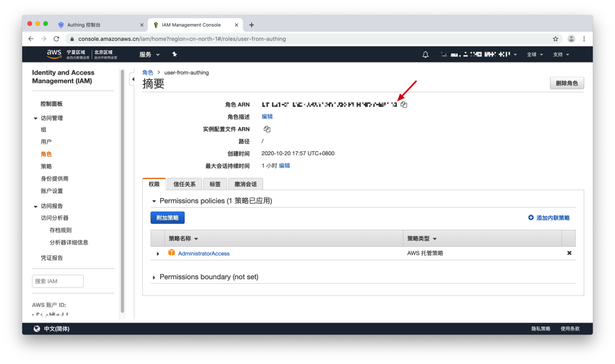
Task: Close the IAM Management Console tab
Action: coord(236,25)
